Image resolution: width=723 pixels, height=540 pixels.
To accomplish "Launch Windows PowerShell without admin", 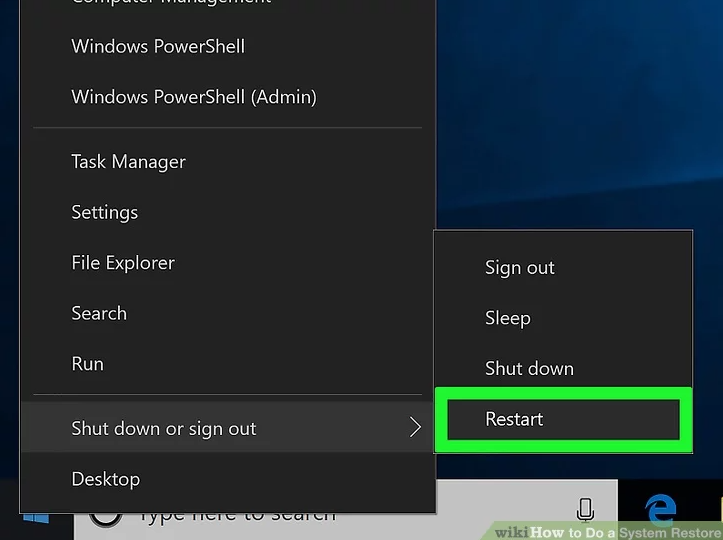I will tap(158, 46).
